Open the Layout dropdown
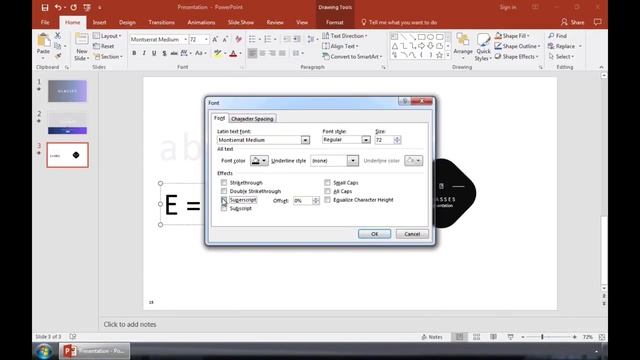The height and width of the screenshot is (360, 640). pyautogui.click(x=107, y=36)
